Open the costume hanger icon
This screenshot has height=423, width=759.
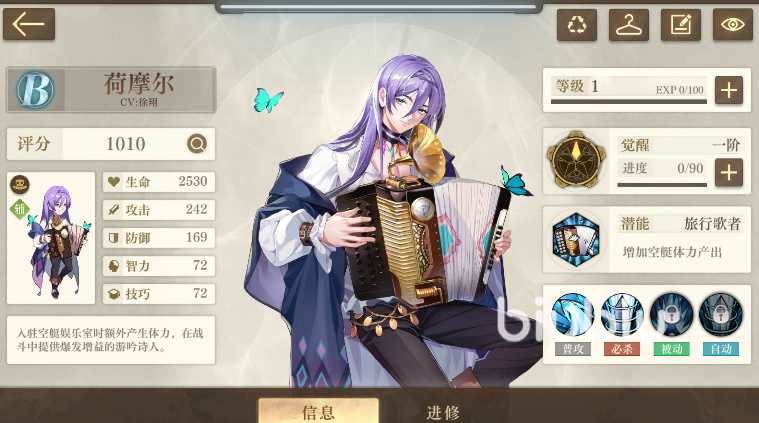coord(629,25)
